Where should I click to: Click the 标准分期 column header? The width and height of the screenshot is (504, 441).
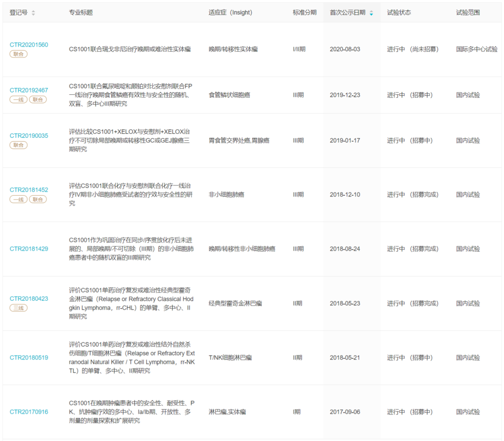pyautogui.click(x=304, y=13)
